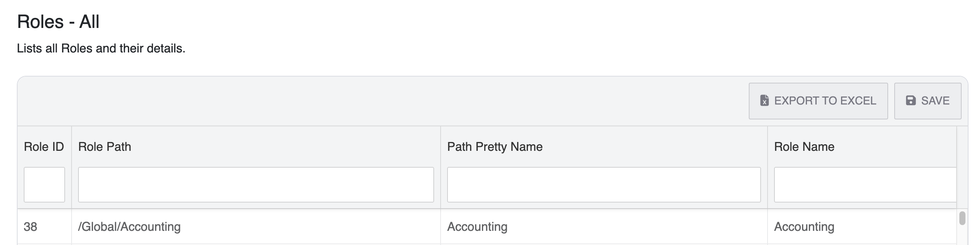Focus the Role ID filter box
980x245 pixels.
click(44, 185)
